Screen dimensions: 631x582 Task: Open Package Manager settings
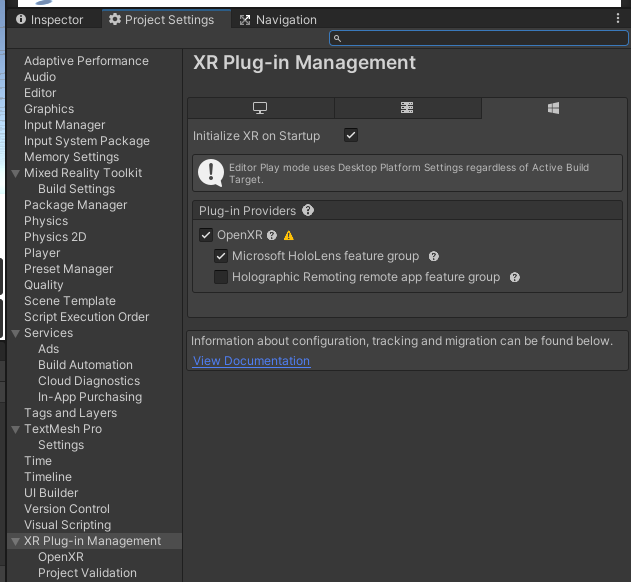click(75, 205)
